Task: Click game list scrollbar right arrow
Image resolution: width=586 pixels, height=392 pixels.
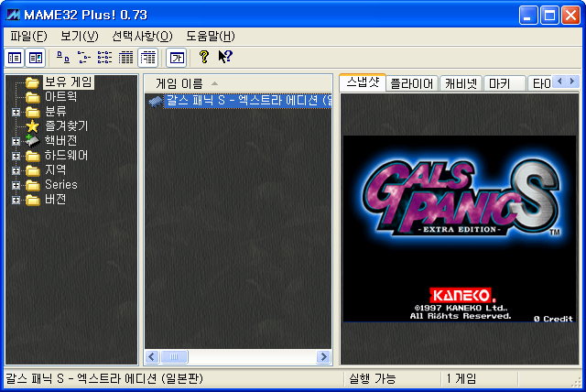Action: tap(323, 356)
